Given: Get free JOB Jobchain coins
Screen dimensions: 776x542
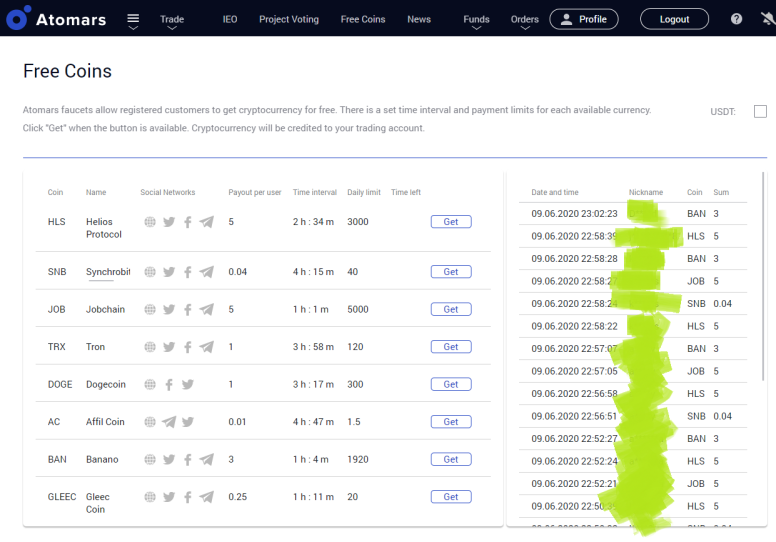Looking at the screenshot, I should point(451,309).
